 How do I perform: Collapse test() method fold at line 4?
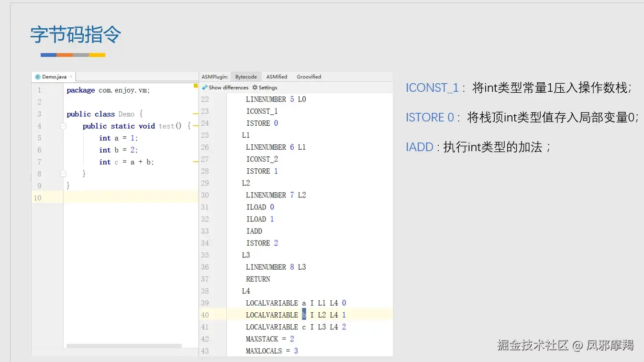click(x=63, y=126)
